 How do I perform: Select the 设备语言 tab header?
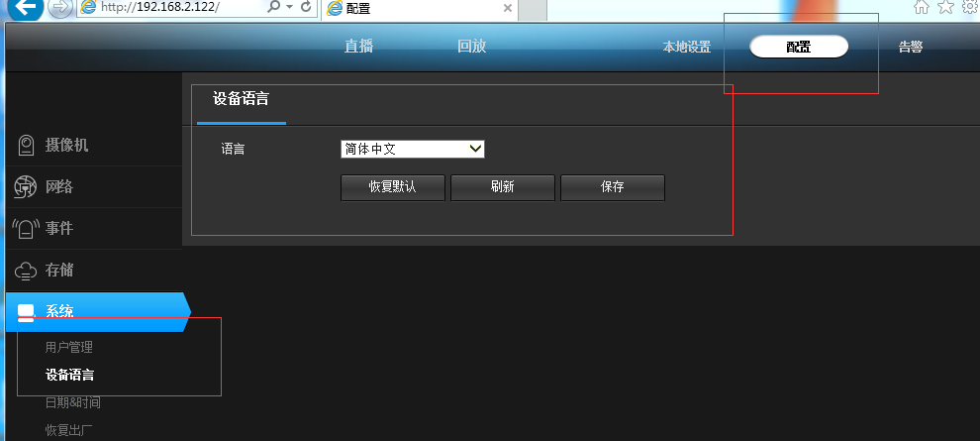(x=242, y=99)
